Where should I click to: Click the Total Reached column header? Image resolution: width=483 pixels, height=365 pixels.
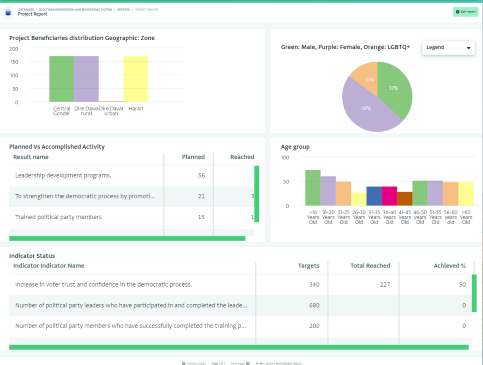[x=370, y=266]
